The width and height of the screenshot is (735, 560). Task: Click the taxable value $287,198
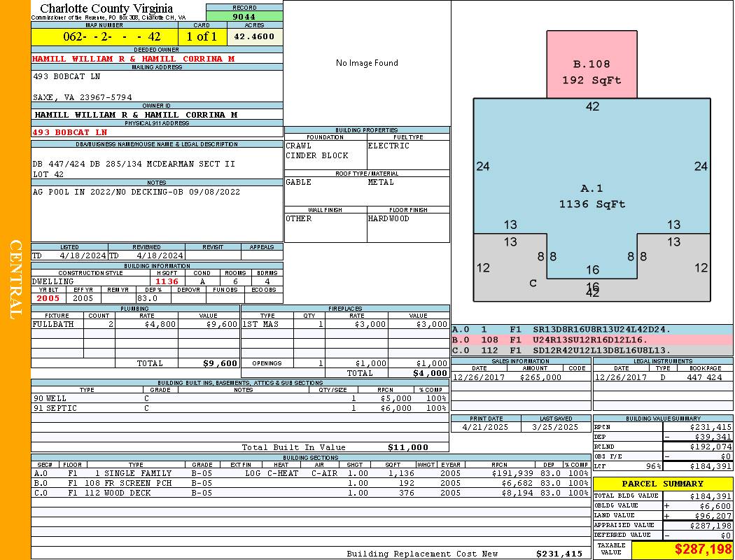(x=703, y=549)
